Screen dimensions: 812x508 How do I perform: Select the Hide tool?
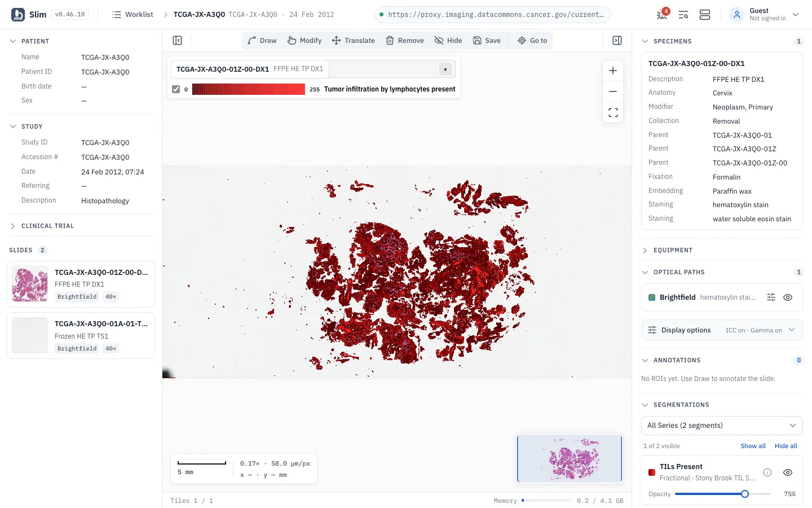pos(448,41)
